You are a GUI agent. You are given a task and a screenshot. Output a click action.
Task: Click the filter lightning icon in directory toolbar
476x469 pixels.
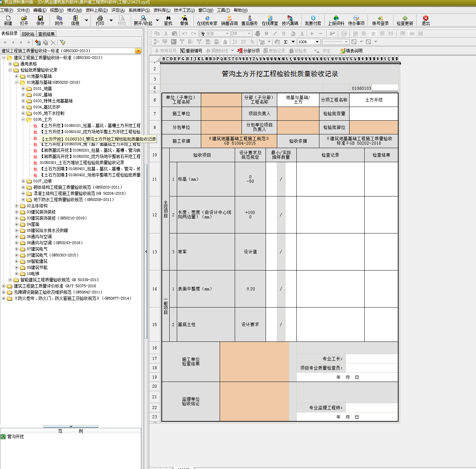click(x=62, y=43)
